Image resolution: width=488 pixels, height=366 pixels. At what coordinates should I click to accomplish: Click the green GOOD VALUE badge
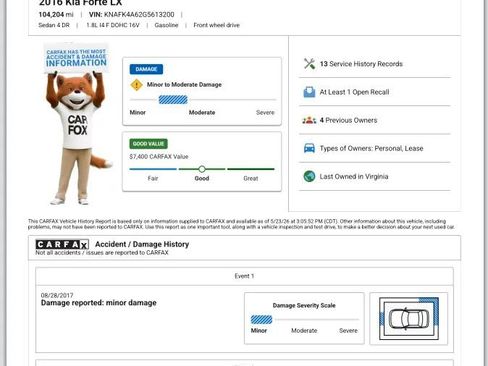coord(149,144)
